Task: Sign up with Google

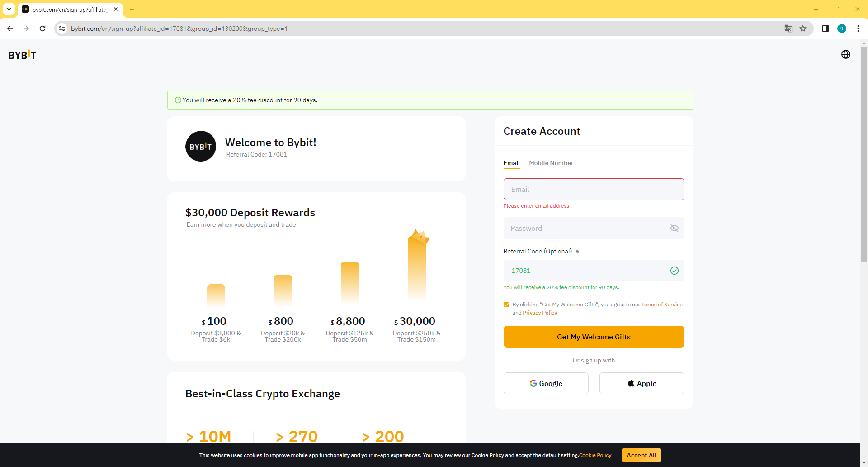Action: 546,383
